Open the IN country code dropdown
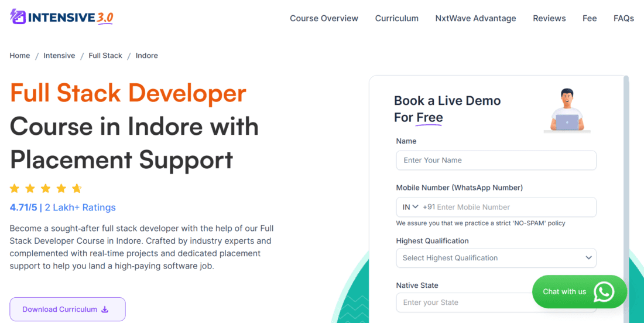This screenshot has width=644, height=323. point(410,207)
